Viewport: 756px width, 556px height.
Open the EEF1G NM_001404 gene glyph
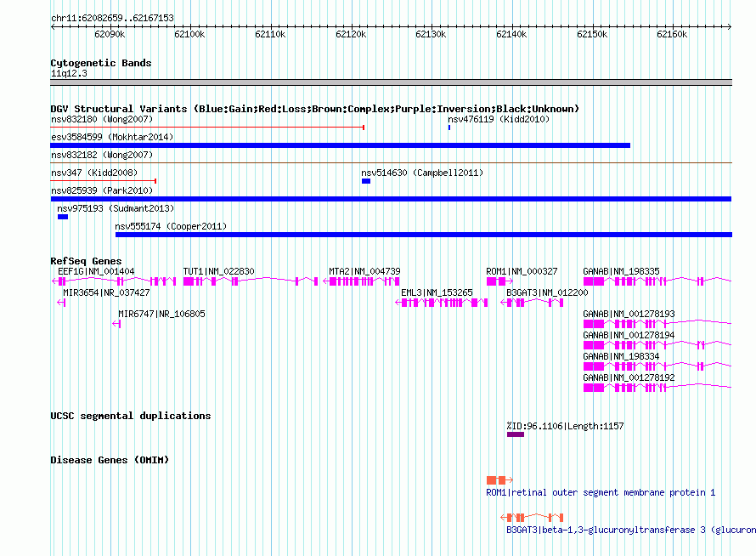coord(114,281)
